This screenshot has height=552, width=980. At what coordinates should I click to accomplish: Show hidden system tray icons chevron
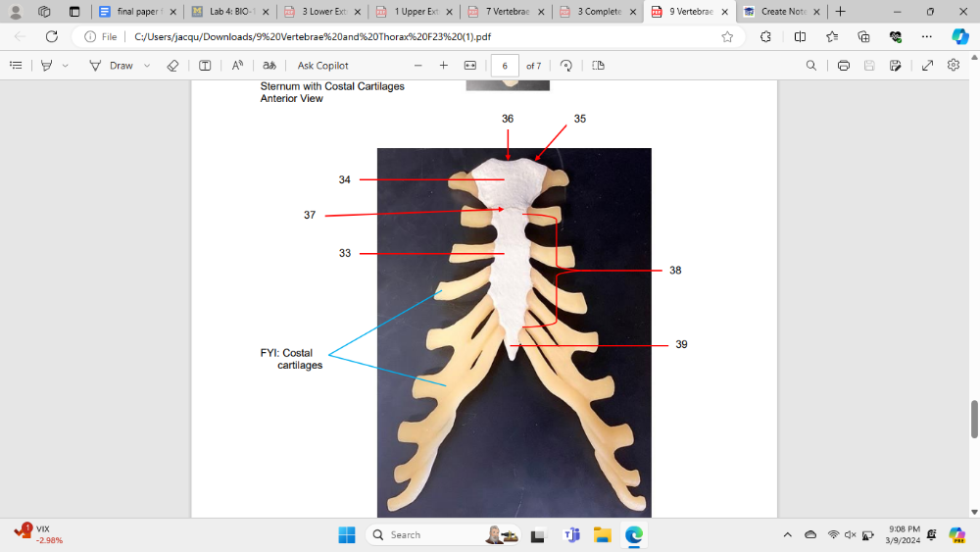point(787,534)
